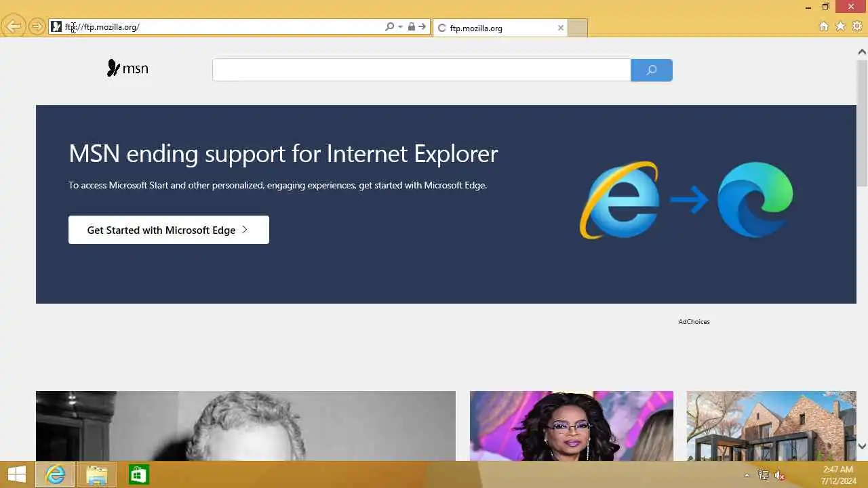Click the AdChoices link
Image resolution: width=868 pixels, height=488 pixels.
pyautogui.click(x=694, y=321)
